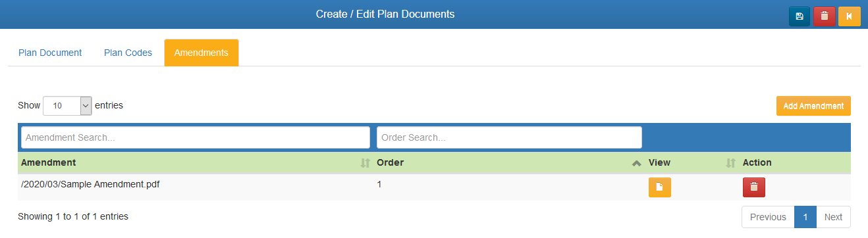Open the Show entries dropdown
The height and width of the screenshot is (238, 868).
(67, 105)
